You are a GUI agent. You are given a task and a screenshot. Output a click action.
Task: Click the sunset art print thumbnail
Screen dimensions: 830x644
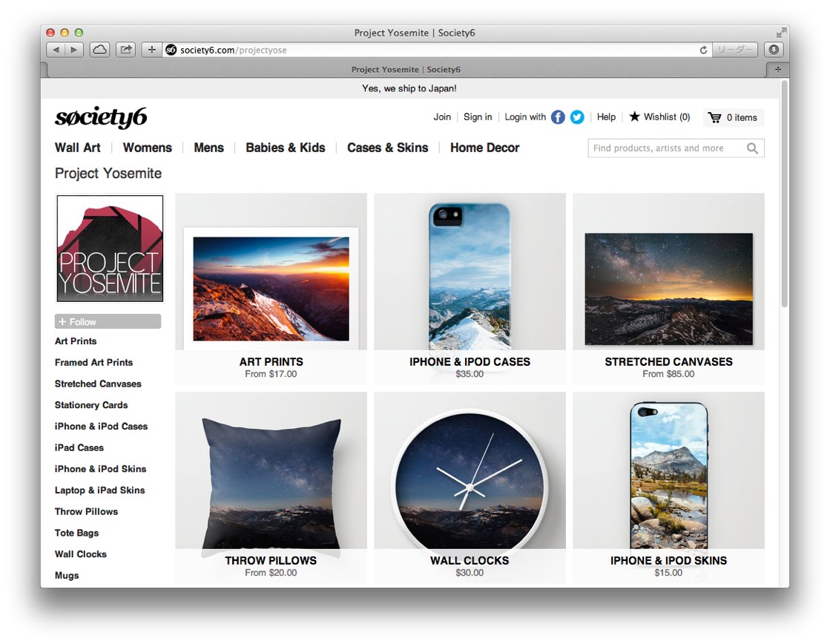[x=271, y=289]
